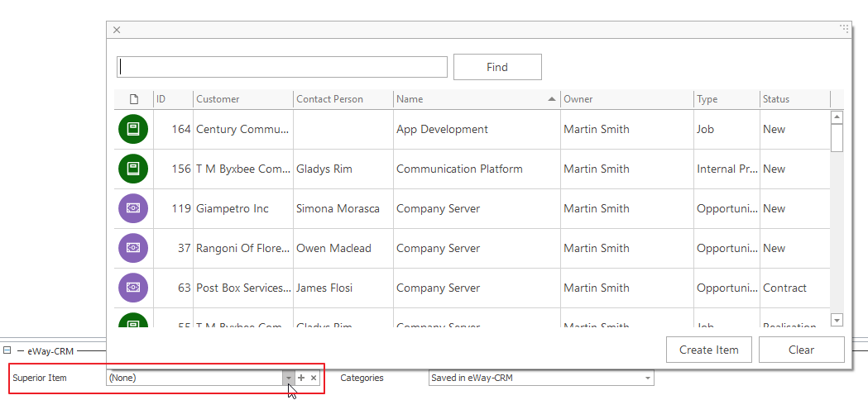Click the purple icon in Post Box Services row

133,288
